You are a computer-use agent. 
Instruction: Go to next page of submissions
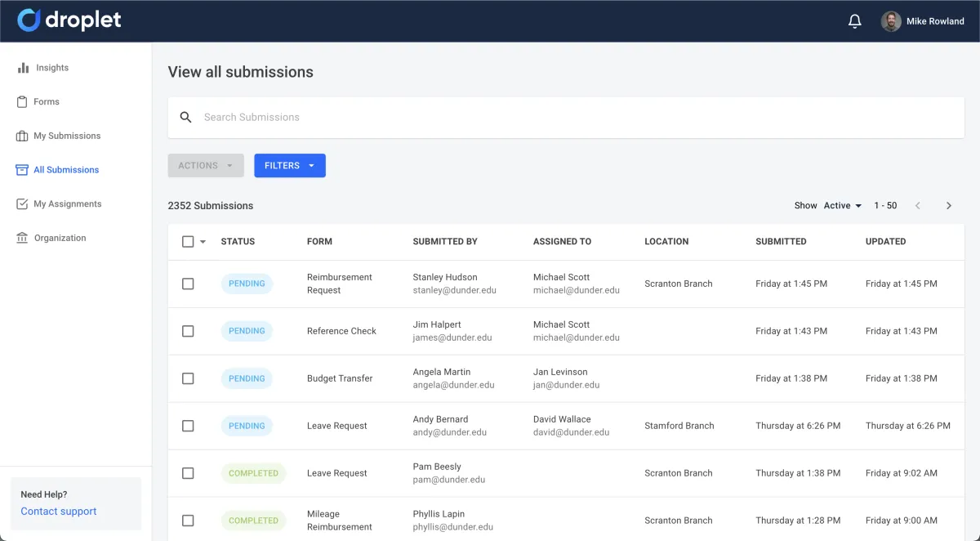(948, 206)
